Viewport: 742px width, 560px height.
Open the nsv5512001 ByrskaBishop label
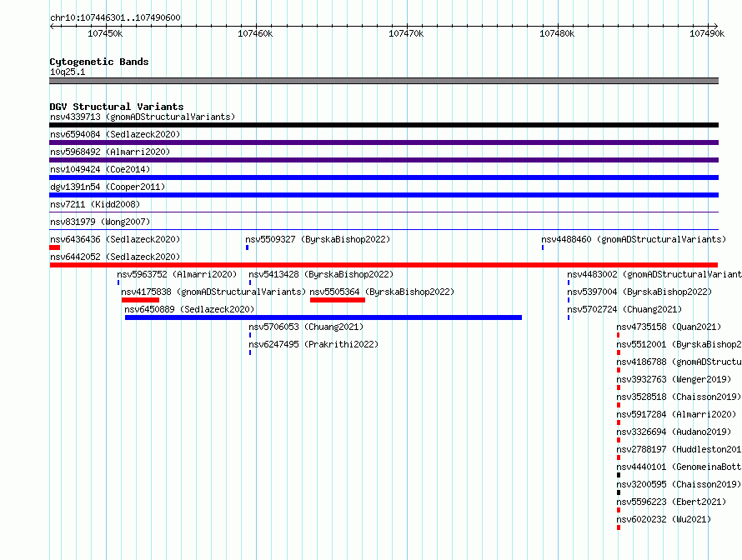[679, 344]
